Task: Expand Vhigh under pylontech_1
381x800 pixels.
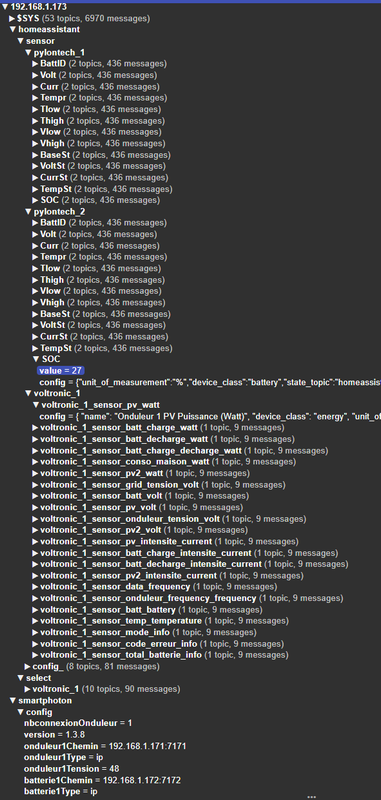Action: pyautogui.click(x=35, y=143)
